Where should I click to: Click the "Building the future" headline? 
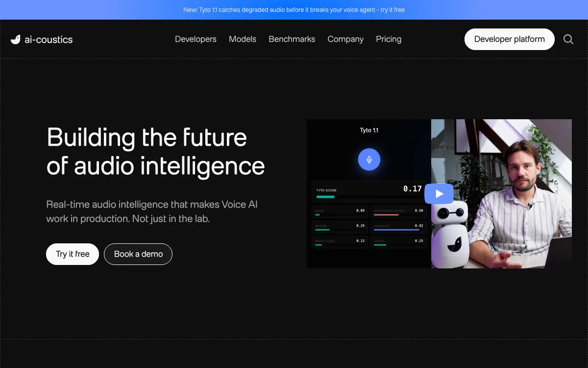[x=147, y=137]
